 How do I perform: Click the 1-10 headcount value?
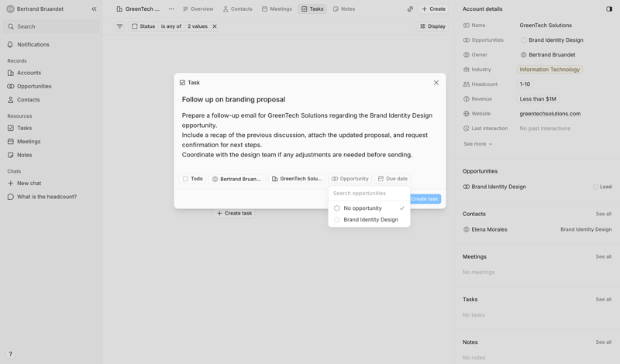click(x=525, y=84)
